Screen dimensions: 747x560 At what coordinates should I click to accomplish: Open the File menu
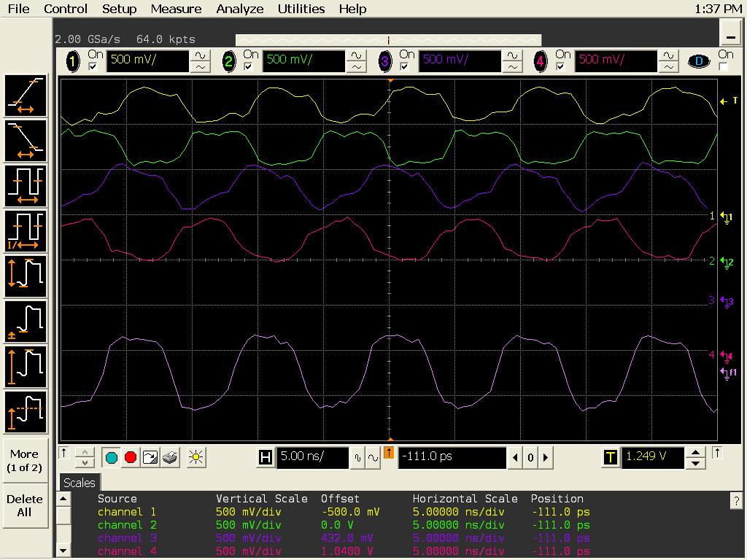point(18,9)
